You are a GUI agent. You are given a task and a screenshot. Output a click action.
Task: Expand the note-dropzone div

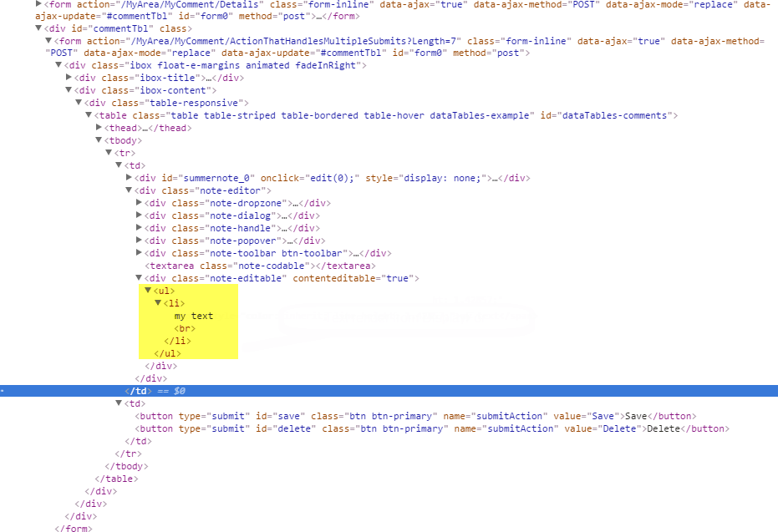click(140, 203)
